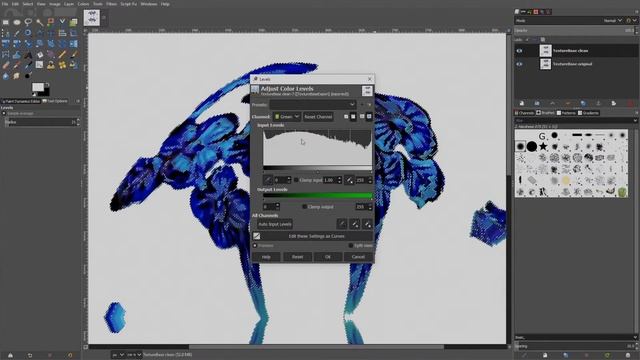Select the Free Select lasso tool
Viewport: 640px width, 360px height.
[28, 22]
